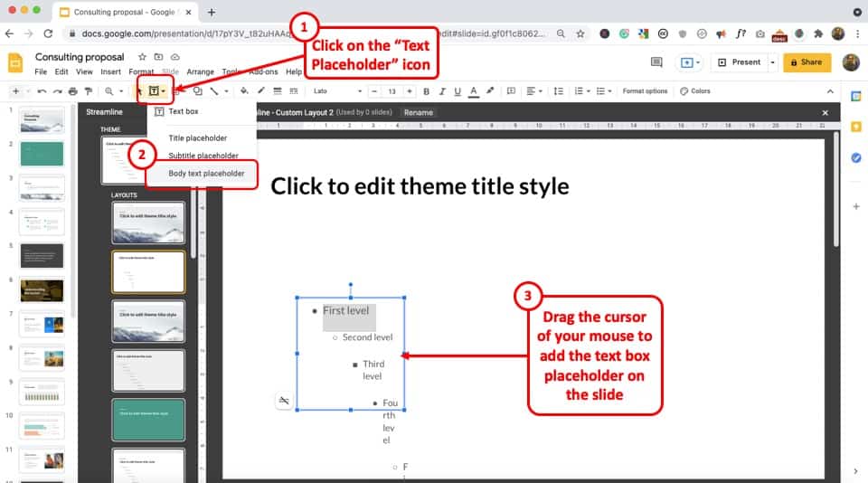Screen dimensions: 868x483
Task: Click the zoom magnifier tool in toolbar
Action: 109,90
